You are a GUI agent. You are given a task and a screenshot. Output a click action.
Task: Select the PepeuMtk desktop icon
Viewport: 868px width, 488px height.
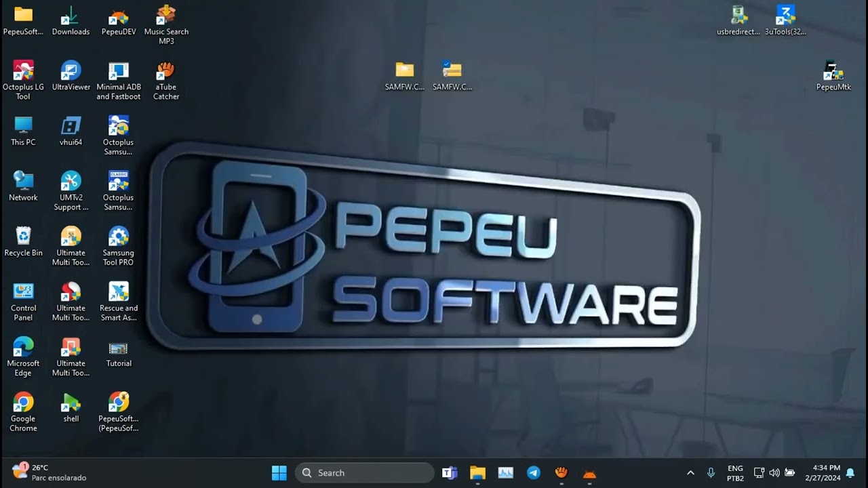[833, 72]
